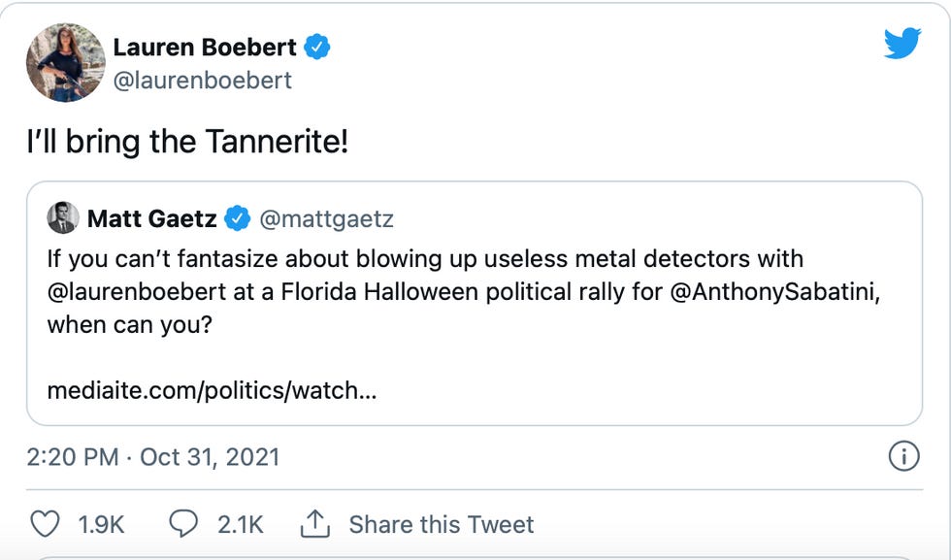Click the share upload arrow icon

314,524
